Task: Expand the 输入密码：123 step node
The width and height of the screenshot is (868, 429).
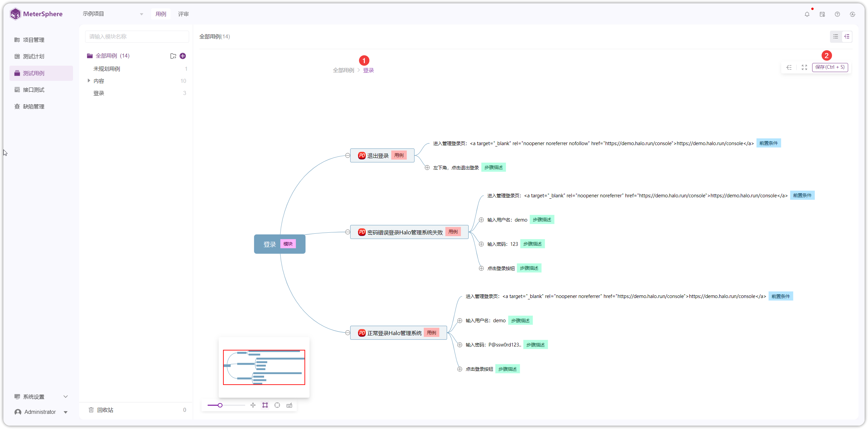Action: [481, 244]
